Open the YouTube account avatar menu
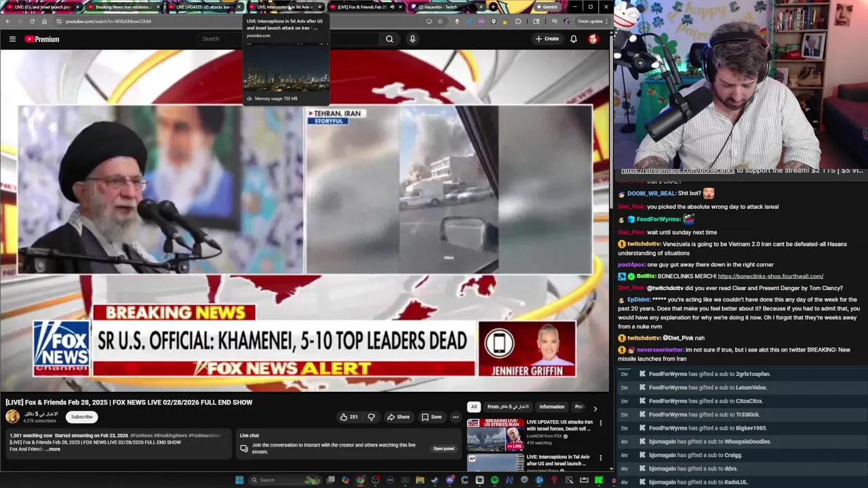Viewport: 868px width, 488px height. [x=593, y=39]
